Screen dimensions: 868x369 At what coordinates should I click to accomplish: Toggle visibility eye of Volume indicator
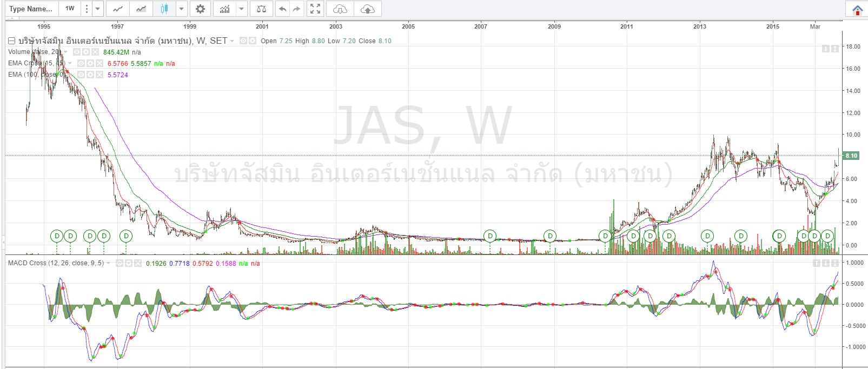tap(77, 52)
